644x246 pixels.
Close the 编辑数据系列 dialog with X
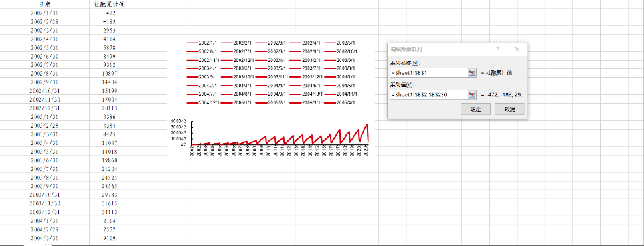[517, 49]
